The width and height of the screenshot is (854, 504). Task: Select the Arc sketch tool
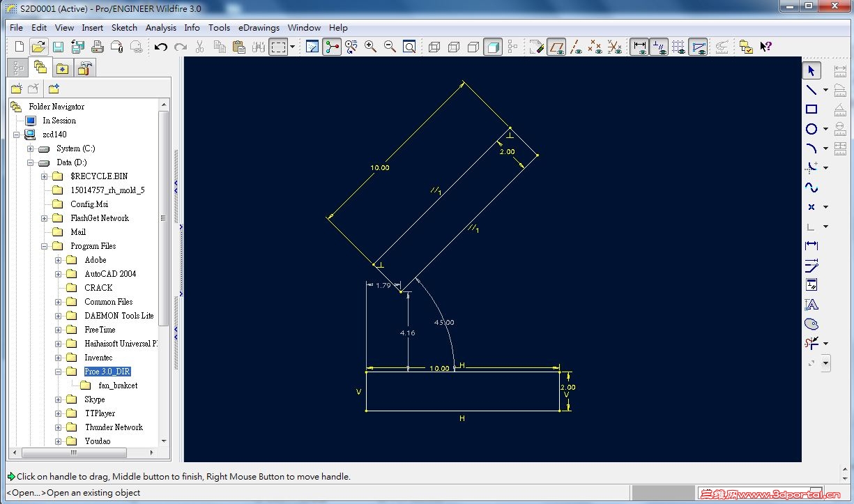[x=811, y=148]
